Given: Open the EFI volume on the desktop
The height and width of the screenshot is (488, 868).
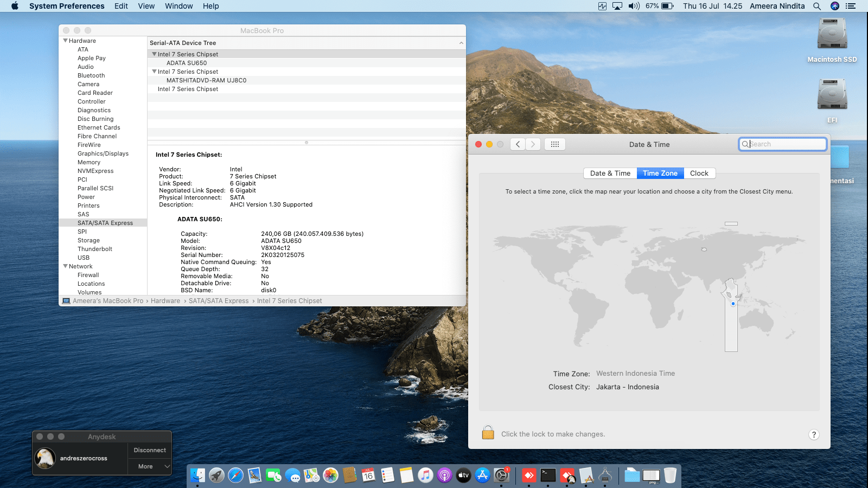Looking at the screenshot, I should [832, 95].
